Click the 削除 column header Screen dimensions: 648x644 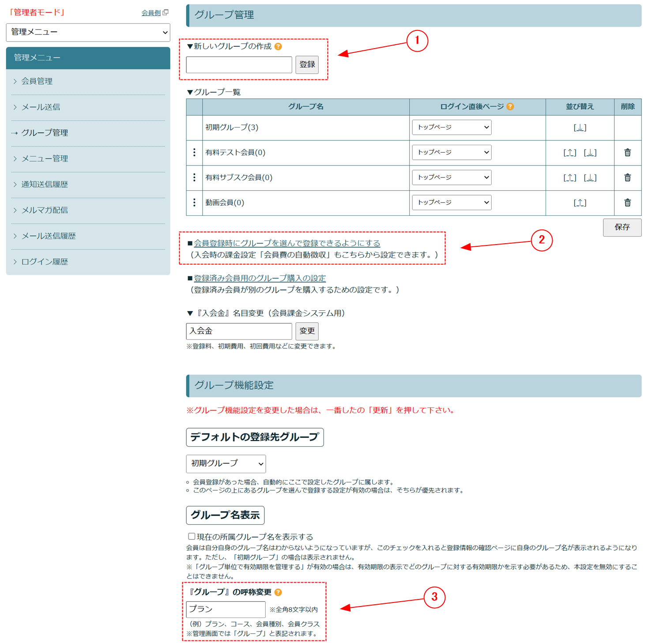point(627,107)
